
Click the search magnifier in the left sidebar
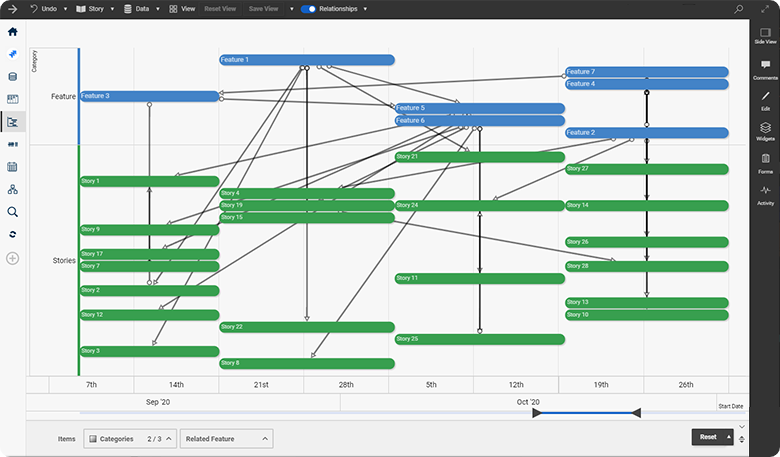tap(13, 212)
